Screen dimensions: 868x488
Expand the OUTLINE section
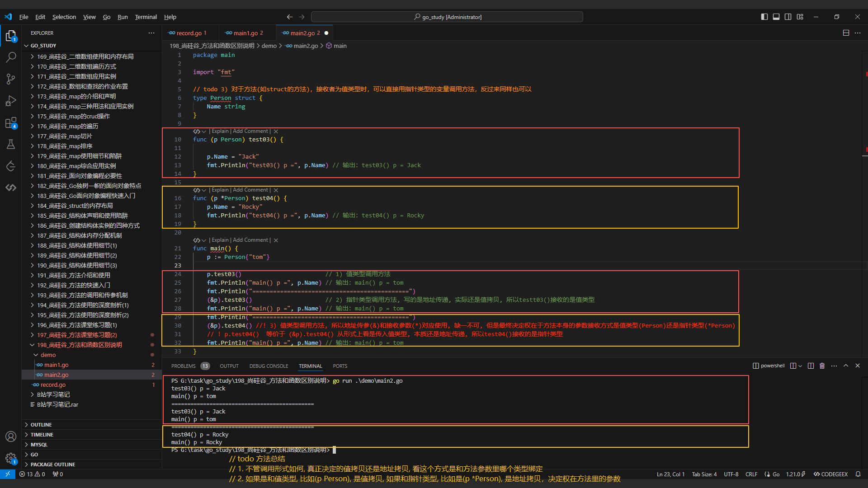tap(41, 425)
